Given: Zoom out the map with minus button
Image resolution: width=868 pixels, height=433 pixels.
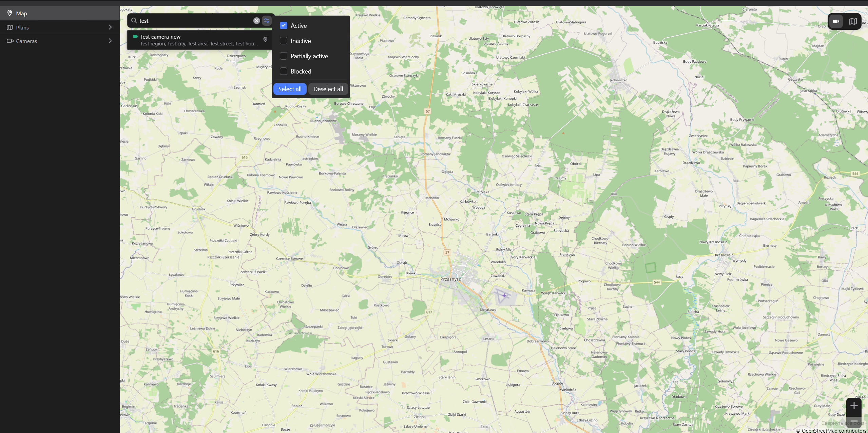Looking at the screenshot, I should [x=854, y=421].
